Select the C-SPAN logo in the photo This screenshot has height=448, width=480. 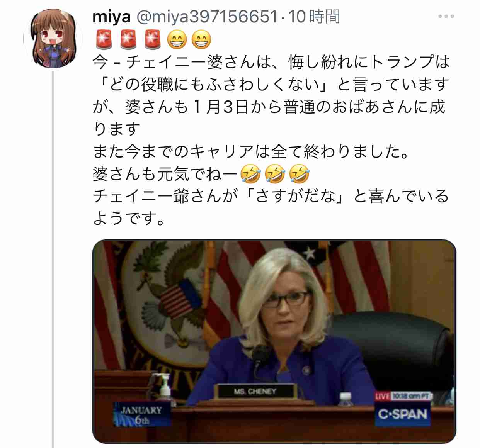pos(403,414)
